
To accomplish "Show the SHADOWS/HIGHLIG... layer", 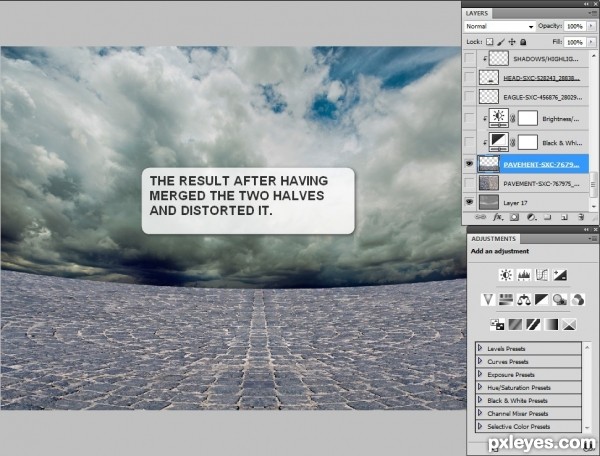I will click(x=469, y=59).
